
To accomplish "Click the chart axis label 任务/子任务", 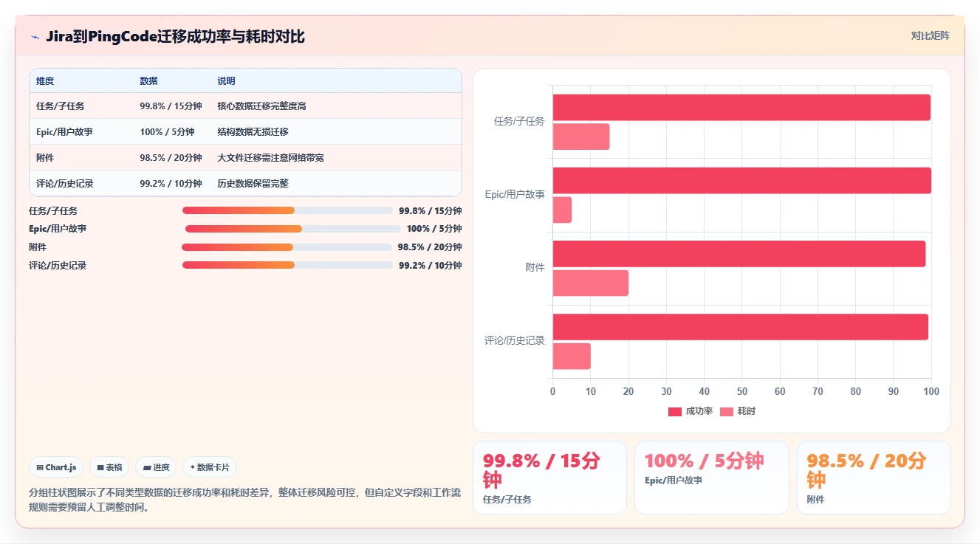I will click(x=519, y=121).
